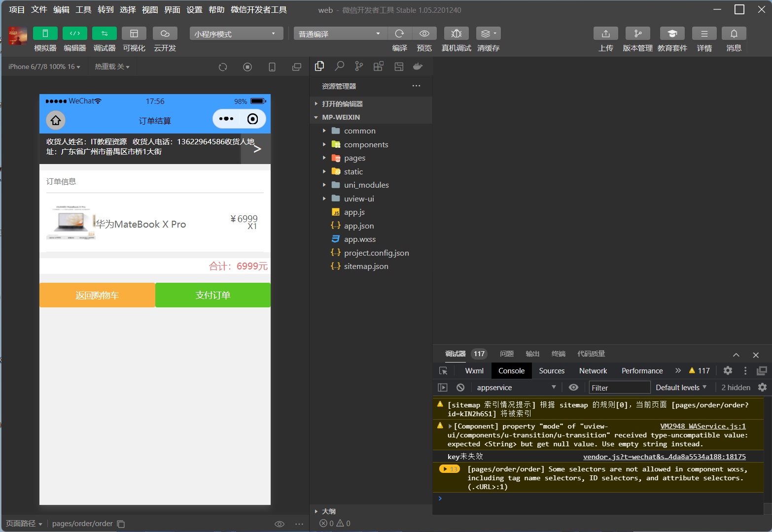Click the simulator stop/record icon
The height and width of the screenshot is (532, 772).
coord(247,67)
